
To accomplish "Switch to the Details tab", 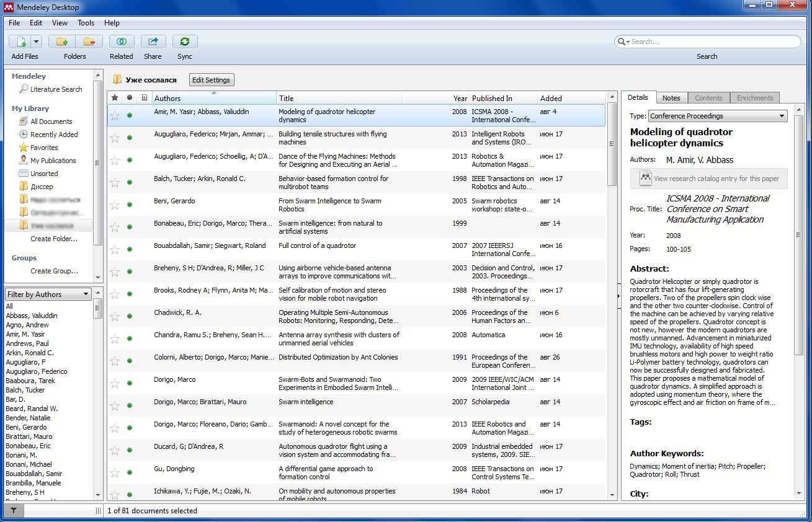I will pos(638,97).
